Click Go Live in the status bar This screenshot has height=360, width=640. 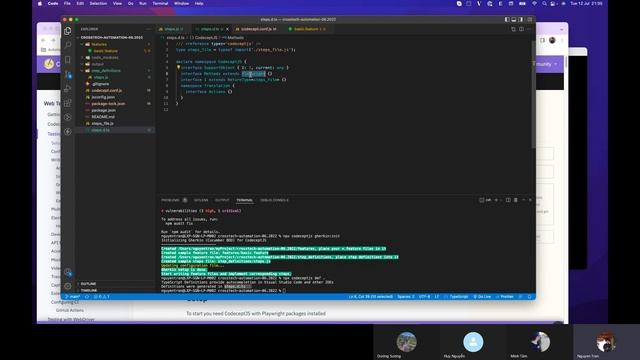point(482,297)
